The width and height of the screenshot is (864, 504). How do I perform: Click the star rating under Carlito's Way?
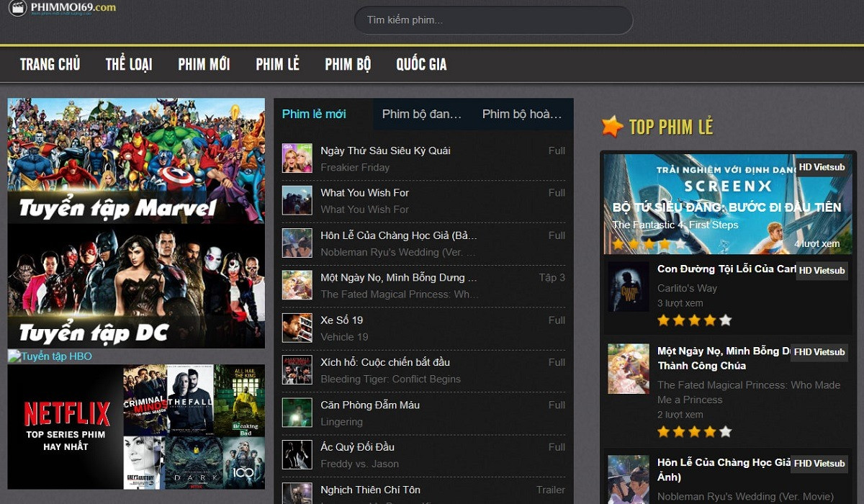coord(694,320)
